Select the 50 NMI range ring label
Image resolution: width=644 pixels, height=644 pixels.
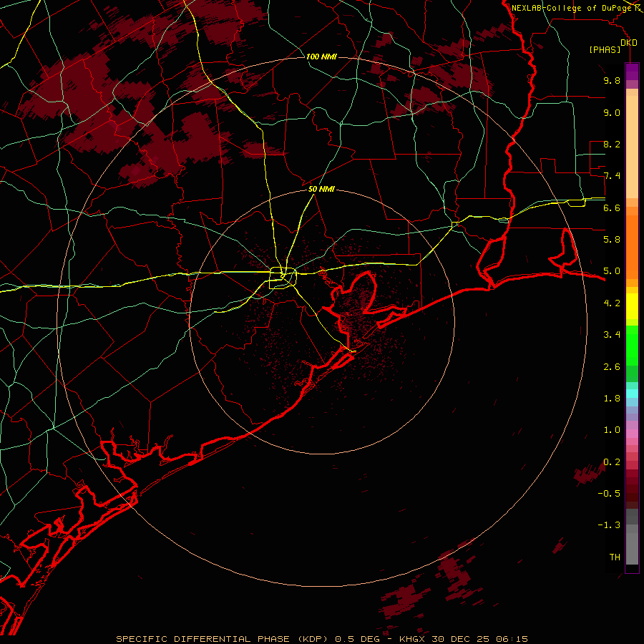[x=321, y=189]
